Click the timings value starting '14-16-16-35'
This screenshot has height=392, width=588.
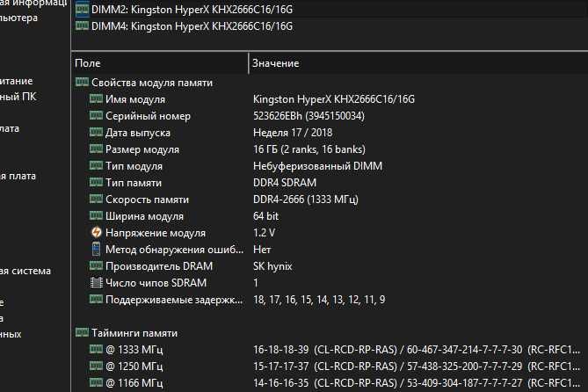[417, 383]
